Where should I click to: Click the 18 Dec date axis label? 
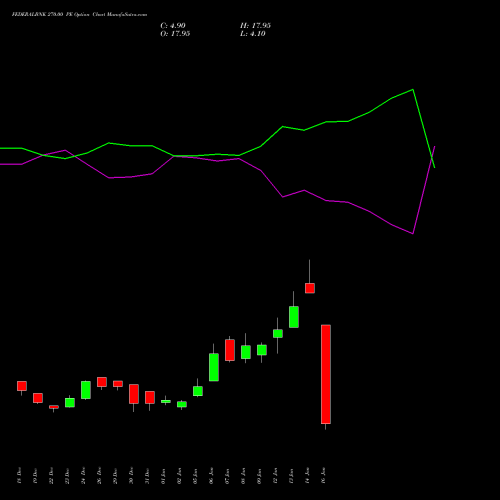click(x=19, y=475)
